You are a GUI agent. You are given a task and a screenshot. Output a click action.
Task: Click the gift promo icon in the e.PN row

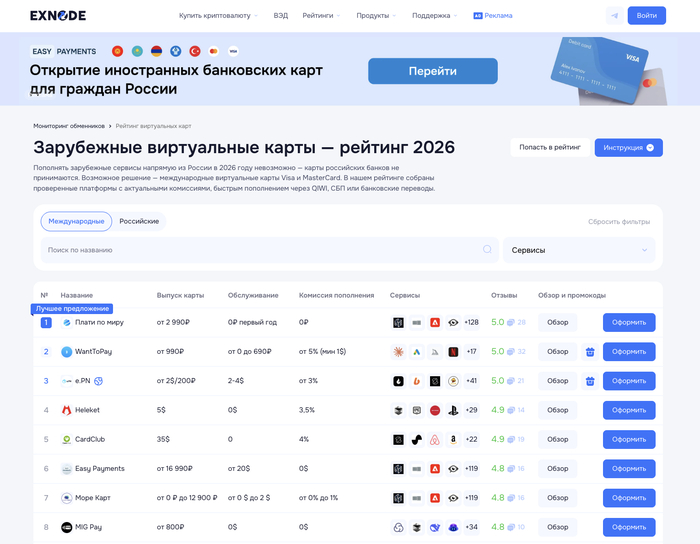[x=590, y=381]
